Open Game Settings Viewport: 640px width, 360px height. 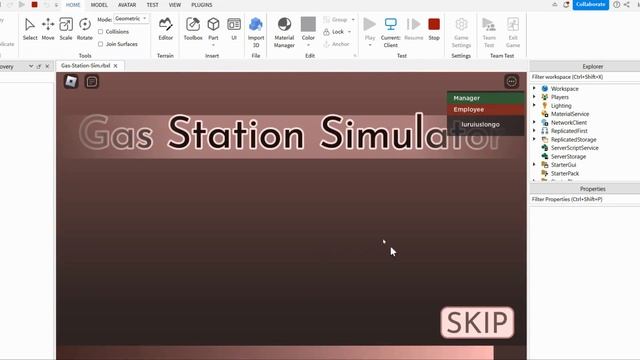pyautogui.click(x=461, y=32)
